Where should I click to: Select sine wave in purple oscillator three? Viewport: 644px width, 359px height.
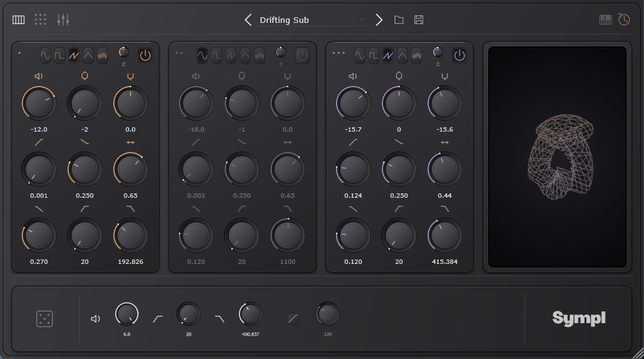[x=359, y=56]
